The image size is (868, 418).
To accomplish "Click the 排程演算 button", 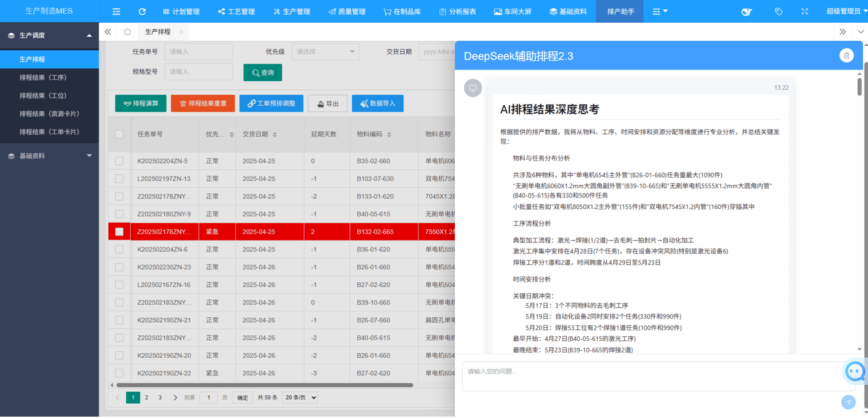I will pos(141,103).
